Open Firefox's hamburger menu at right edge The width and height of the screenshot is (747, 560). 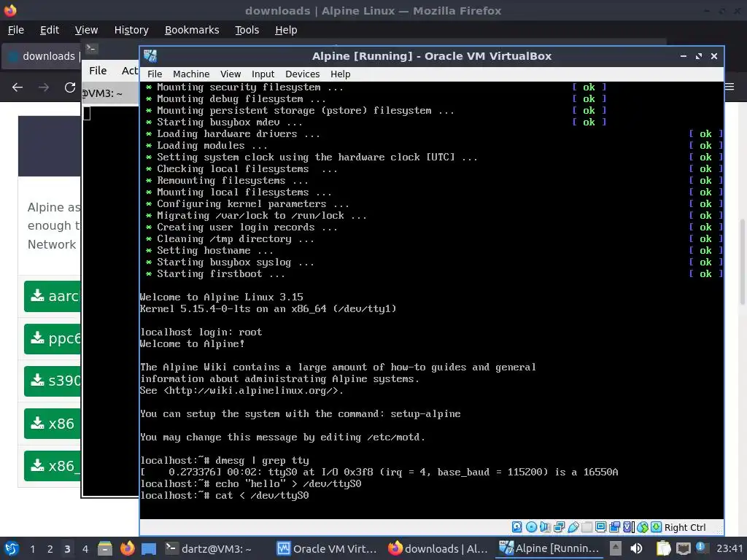[730, 87]
